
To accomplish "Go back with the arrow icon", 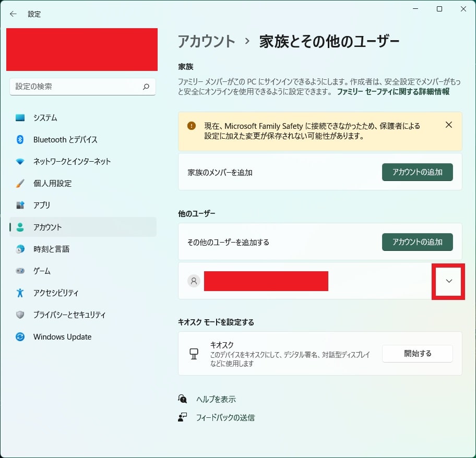I will pyautogui.click(x=13, y=14).
